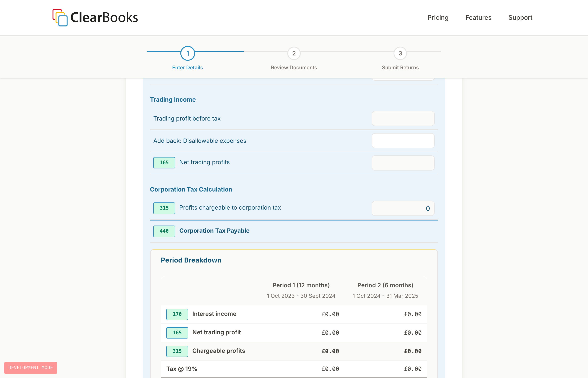Click the Profits chargeable input showing 0
Screen dimensions: 588x378
[403, 208]
